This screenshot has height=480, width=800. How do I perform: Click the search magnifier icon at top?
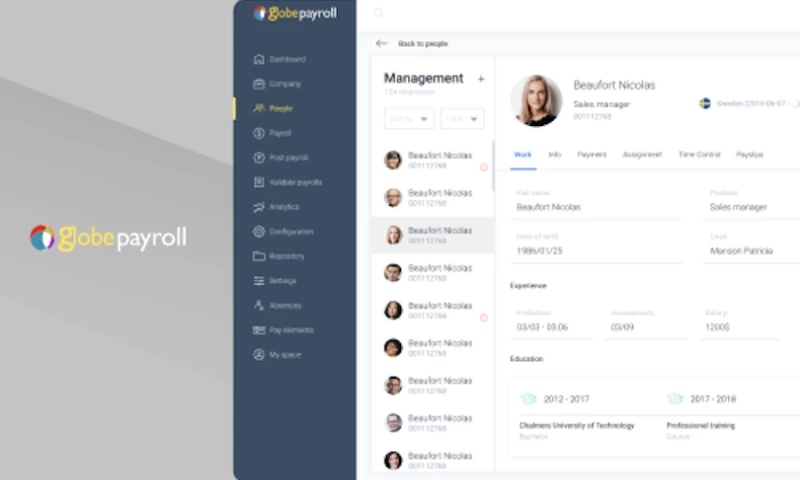click(379, 13)
